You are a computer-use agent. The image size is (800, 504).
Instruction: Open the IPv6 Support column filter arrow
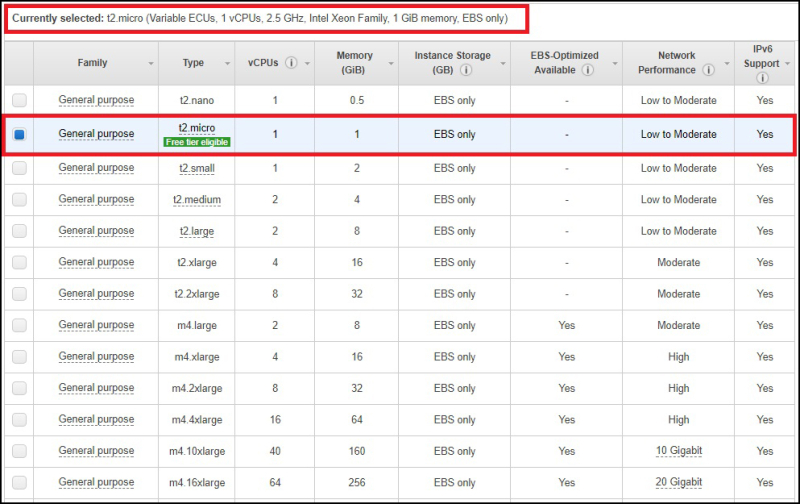coord(787,64)
